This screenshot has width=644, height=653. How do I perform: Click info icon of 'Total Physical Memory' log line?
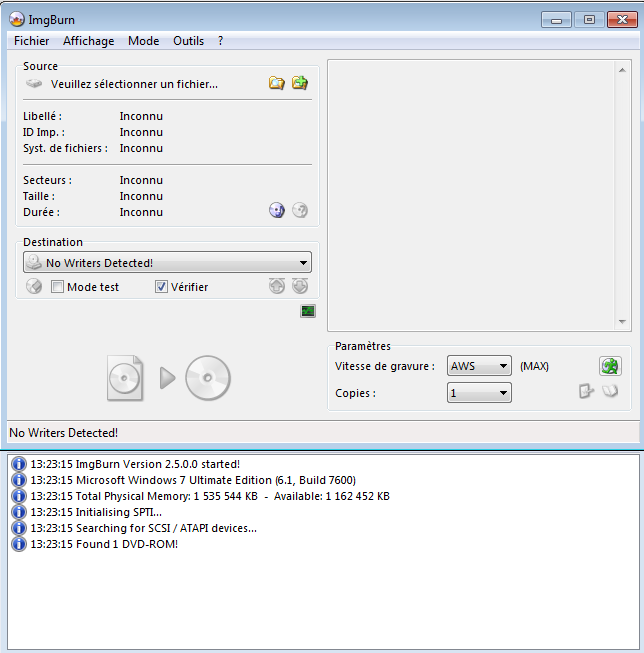point(19,496)
